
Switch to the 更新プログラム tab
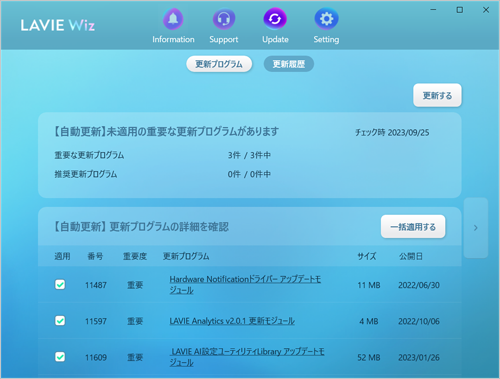click(219, 64)
